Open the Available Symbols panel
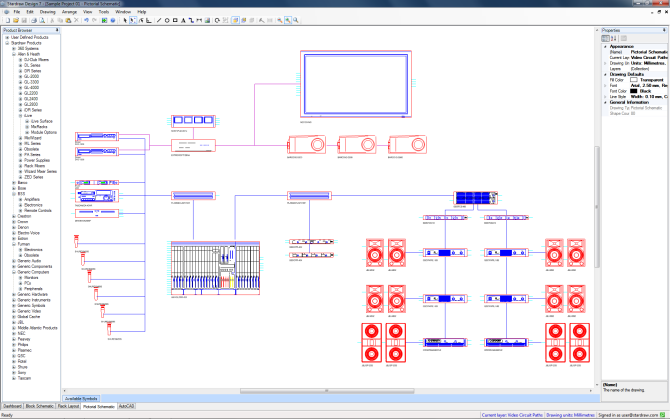670x419 pixels. pyautogui.click(x=82, y=397)
